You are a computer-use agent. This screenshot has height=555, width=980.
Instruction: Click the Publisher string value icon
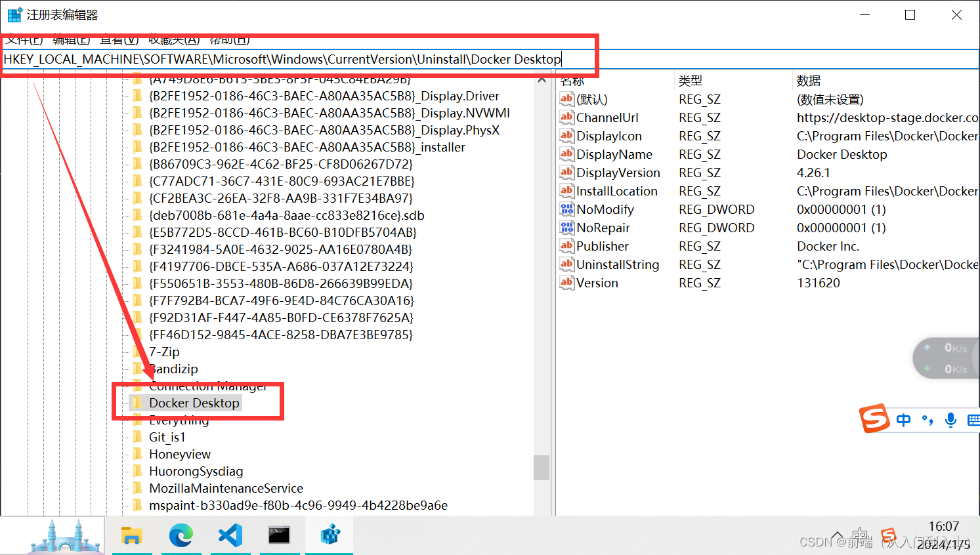coord(566,245)
